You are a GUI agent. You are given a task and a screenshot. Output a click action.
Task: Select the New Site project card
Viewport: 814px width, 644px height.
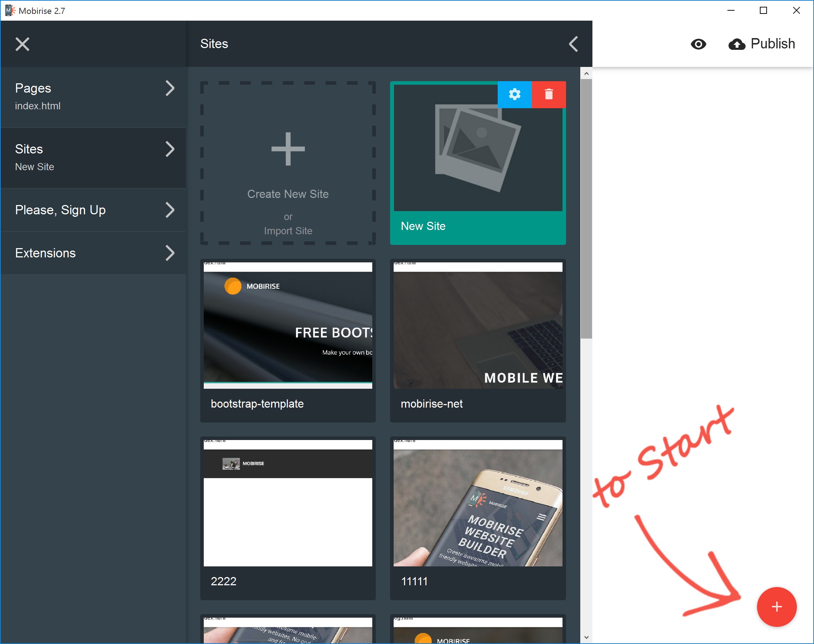477,162
